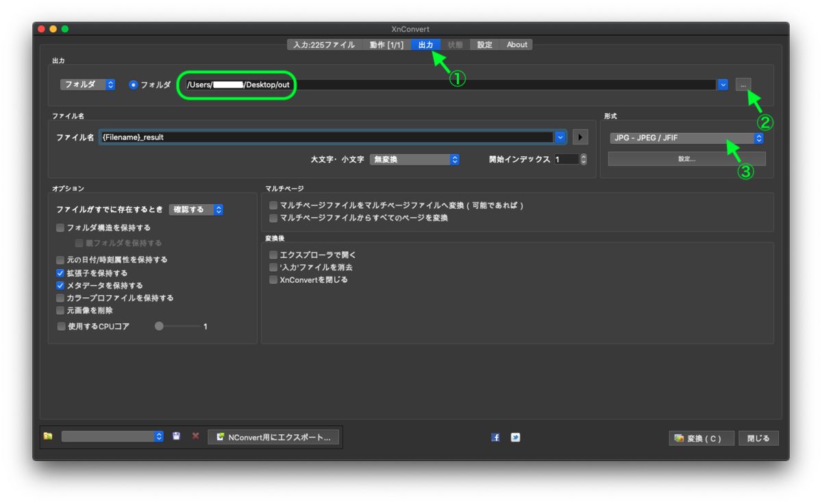This screenshot has height=504, width=822.
Task: Open the フォルダ output type dropdown
Action: [x=88, y=84]
